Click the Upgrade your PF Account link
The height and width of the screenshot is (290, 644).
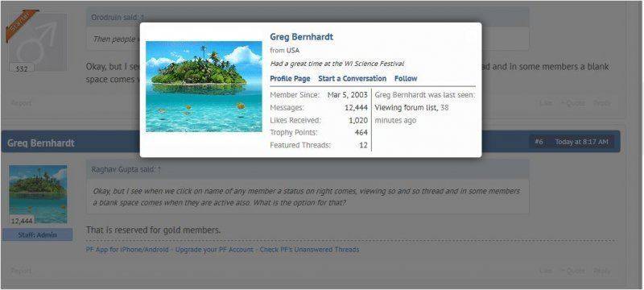point(214,250)
